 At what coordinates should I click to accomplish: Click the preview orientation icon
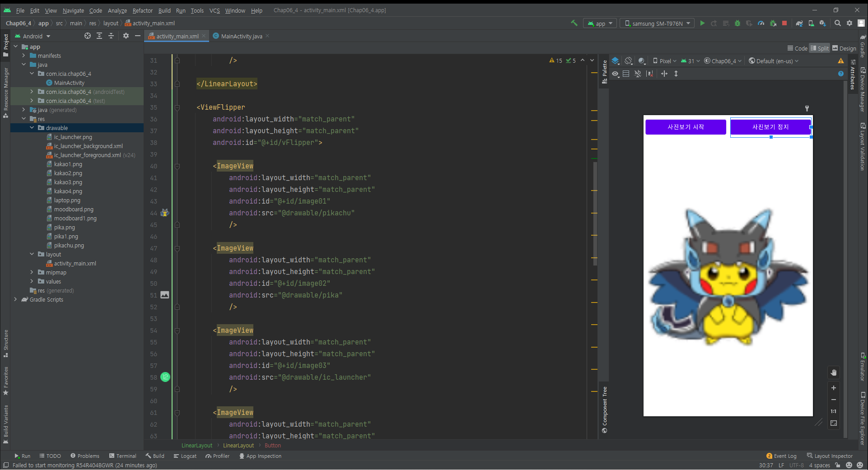click(x=629, y=61)
